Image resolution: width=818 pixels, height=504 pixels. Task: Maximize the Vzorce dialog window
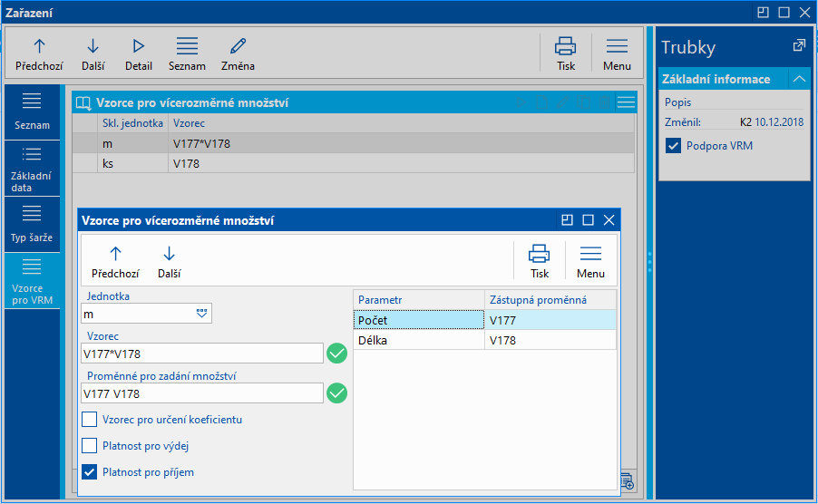588,220
